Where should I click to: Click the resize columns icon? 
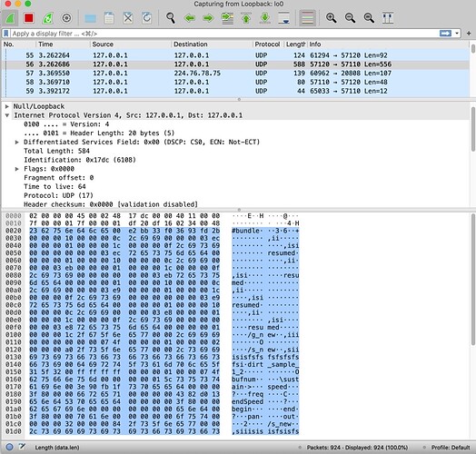[x=388, y=18]
